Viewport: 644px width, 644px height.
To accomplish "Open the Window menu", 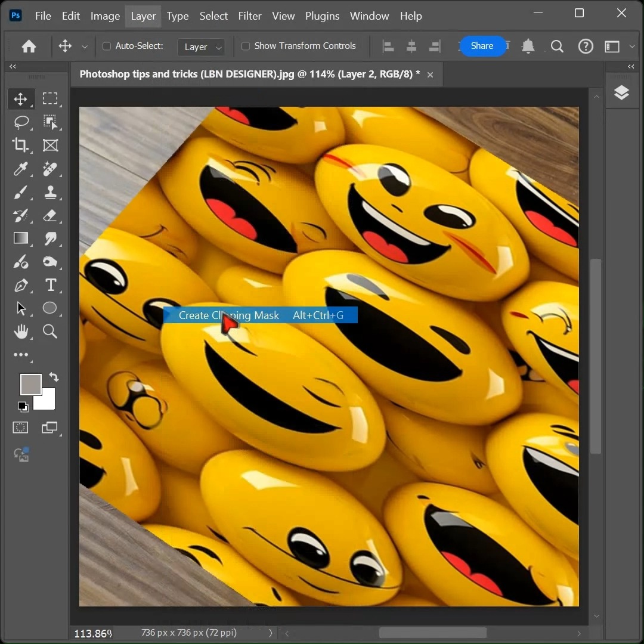I will 369,16.
